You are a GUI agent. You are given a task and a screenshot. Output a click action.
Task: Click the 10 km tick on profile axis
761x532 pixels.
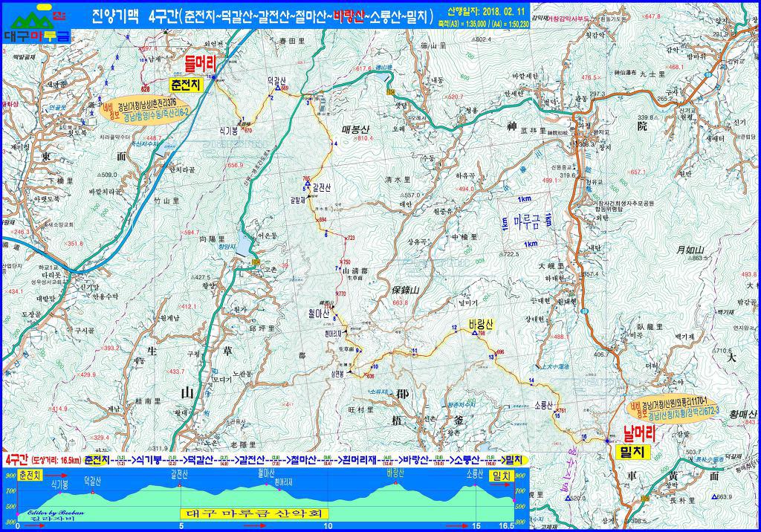328,526
